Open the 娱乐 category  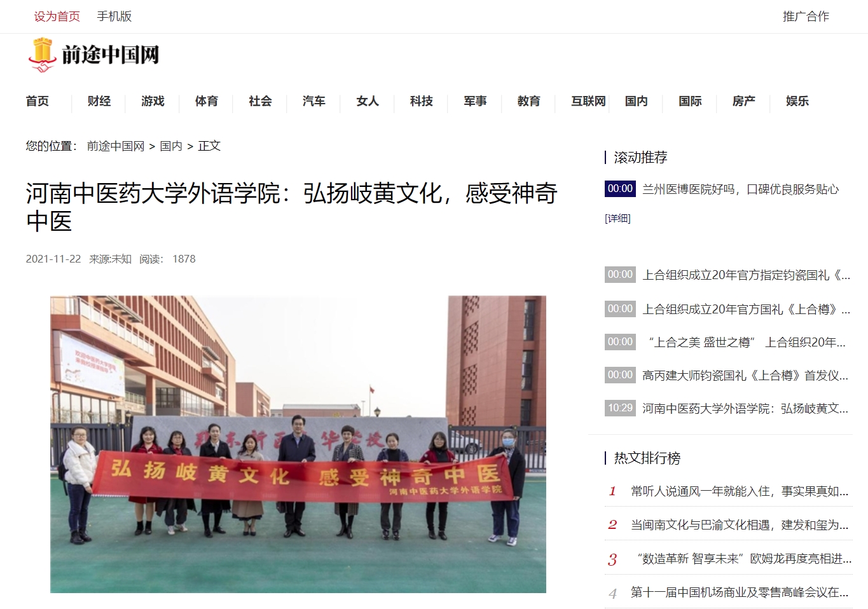797,101
